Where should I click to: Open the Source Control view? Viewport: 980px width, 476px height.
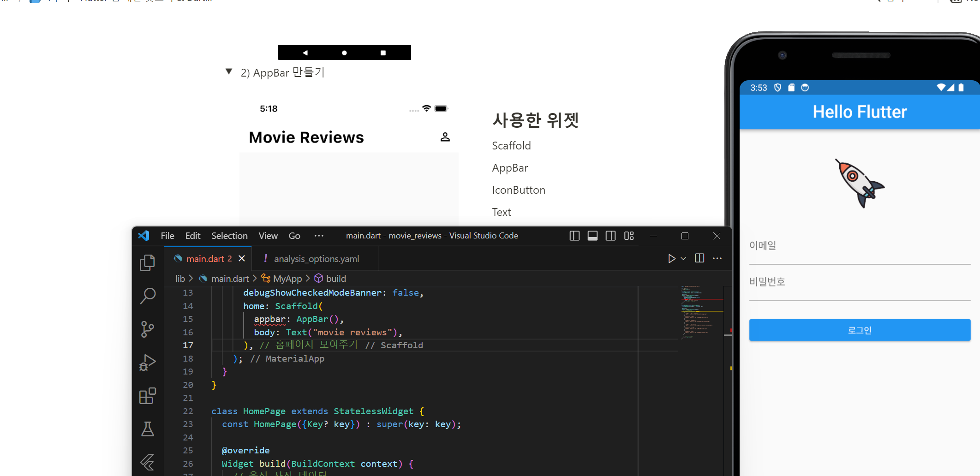(x=147, y=329)
